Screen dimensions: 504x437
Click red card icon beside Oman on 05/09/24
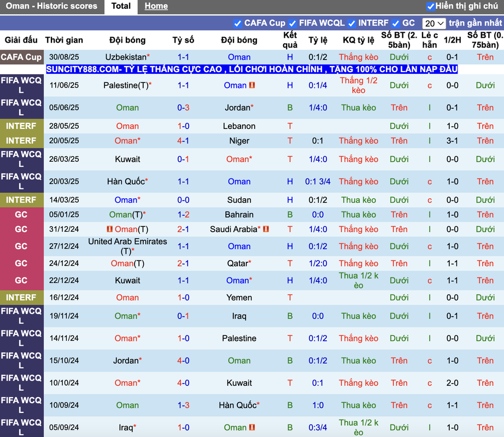click(252, 427)
